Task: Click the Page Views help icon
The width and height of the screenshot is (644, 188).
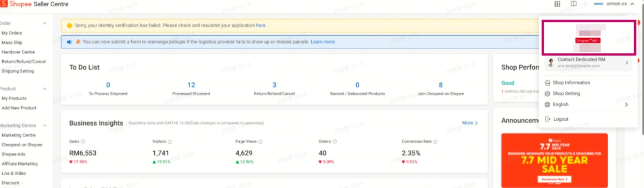Action: [260, 141]
